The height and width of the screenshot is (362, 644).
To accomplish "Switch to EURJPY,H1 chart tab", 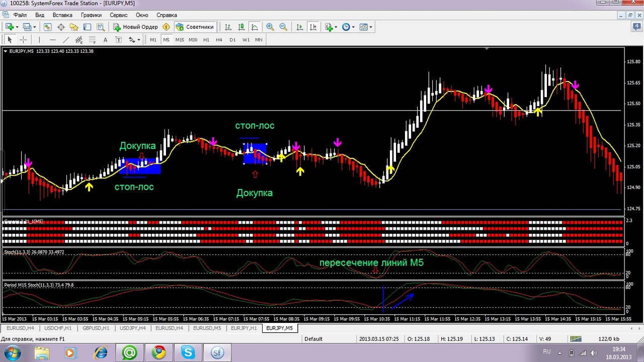I will pyautogui.click(x=244, y=328).
